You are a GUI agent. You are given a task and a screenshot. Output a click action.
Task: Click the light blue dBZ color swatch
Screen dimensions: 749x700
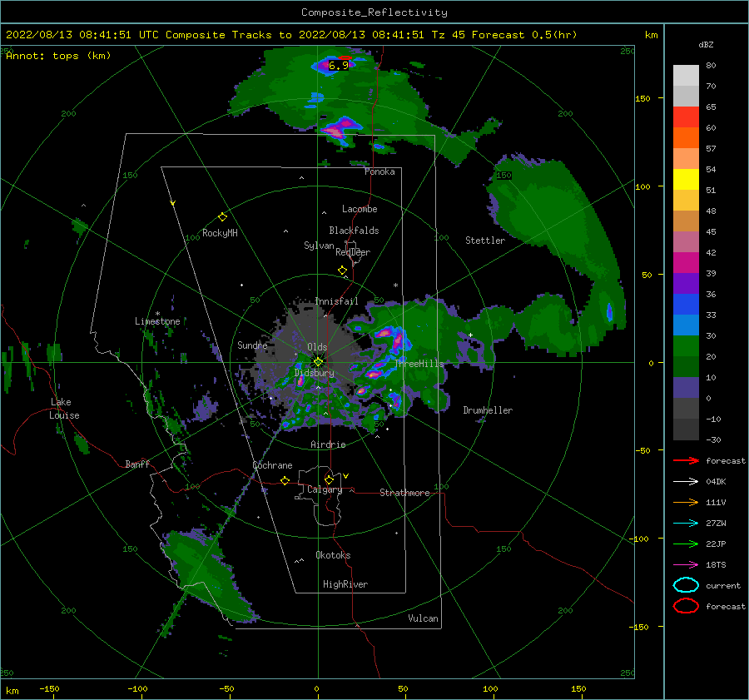tap(686, 325)
